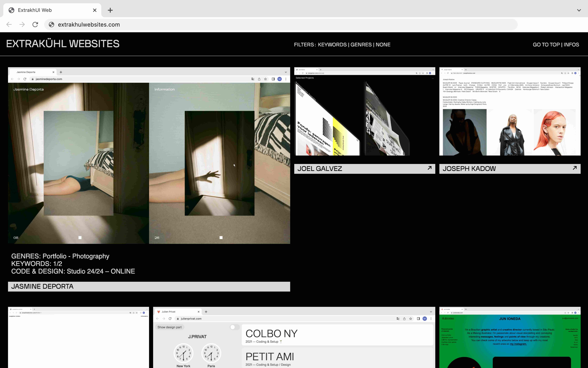Click the three-dot menu in Jasmine Deporta preview

286,79
